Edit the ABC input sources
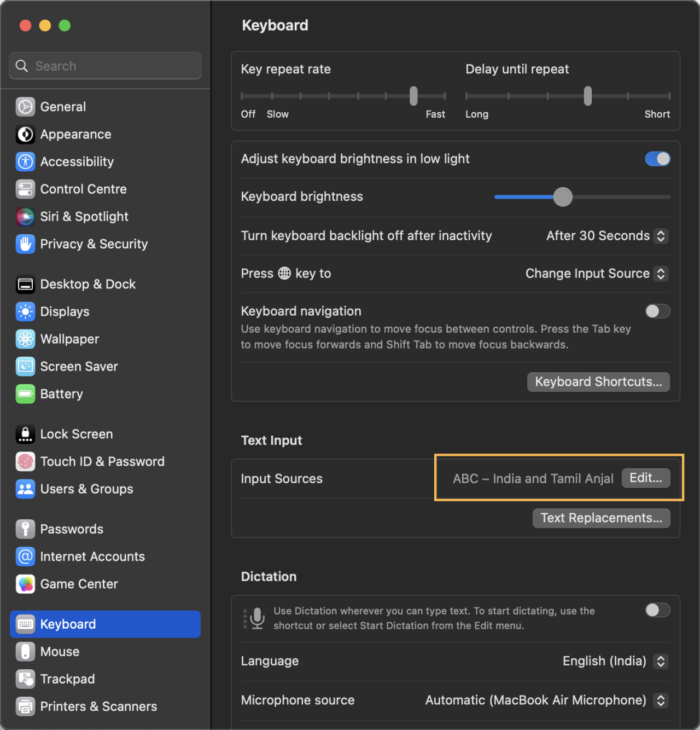700x730 pixels. 645,478
